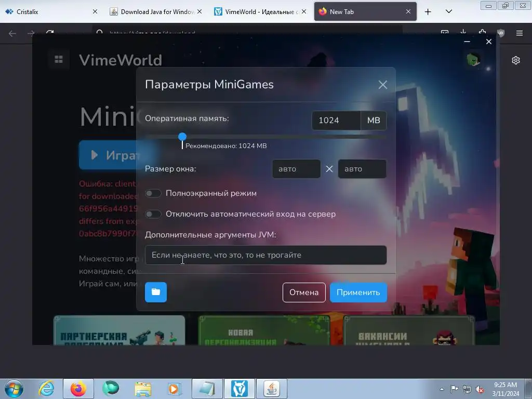The image size is (532, 399).
Task: Close the Cristalix tab
Action: pos(95,11)
